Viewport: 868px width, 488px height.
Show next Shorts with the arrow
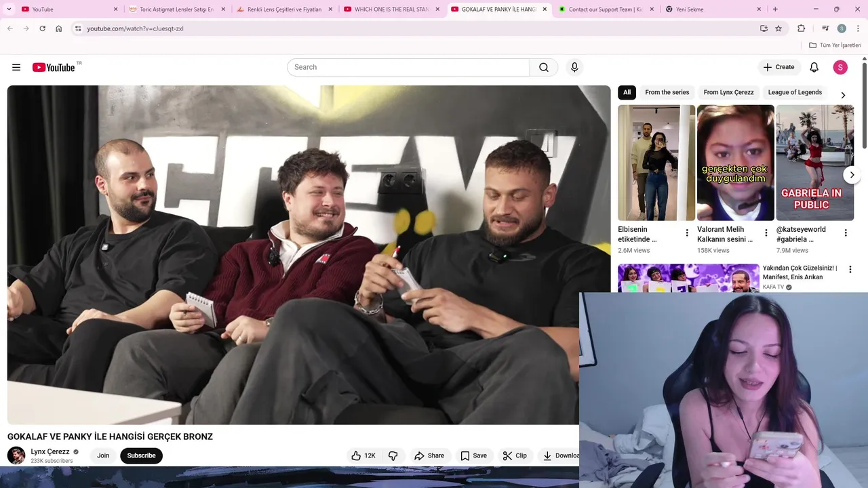(852, 175)
